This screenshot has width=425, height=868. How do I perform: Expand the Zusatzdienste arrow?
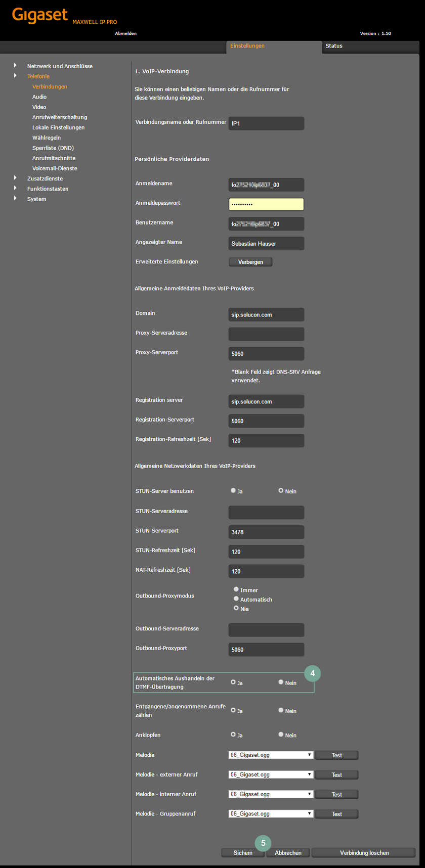tap(15, 178)
